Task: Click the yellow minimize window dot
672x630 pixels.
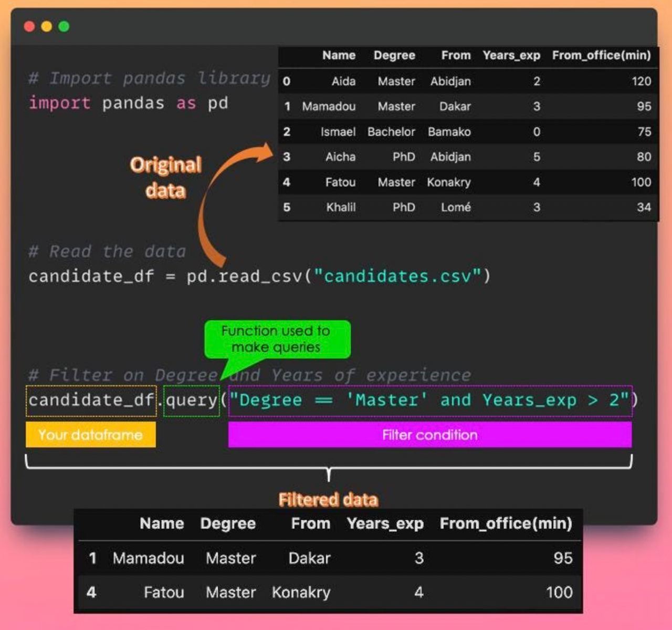Action: pyautogui.click(x=47, y=26)
